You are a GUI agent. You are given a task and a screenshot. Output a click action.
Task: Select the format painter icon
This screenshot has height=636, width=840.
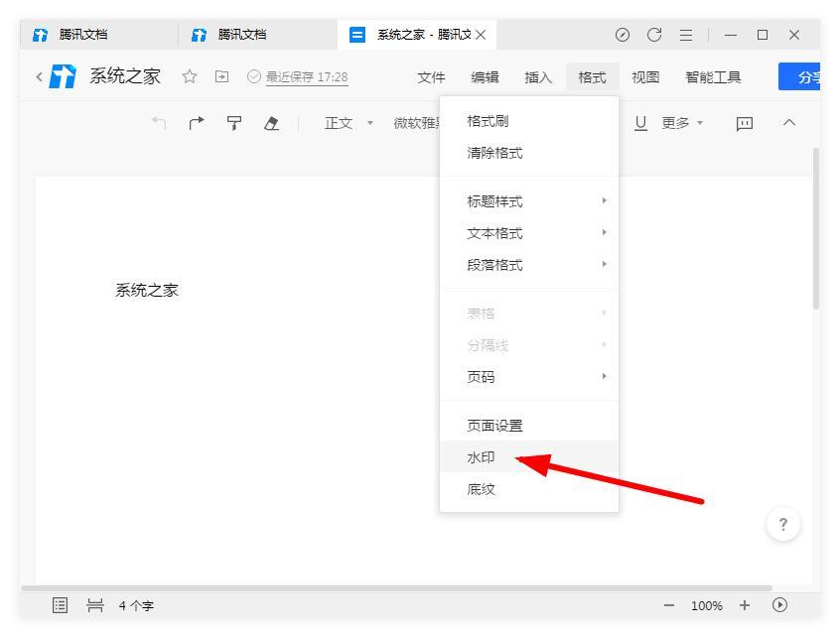[x=234, y=123]
